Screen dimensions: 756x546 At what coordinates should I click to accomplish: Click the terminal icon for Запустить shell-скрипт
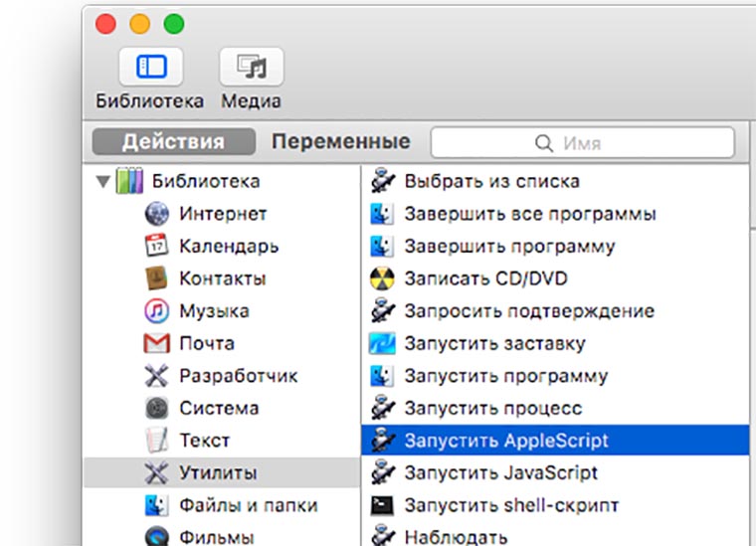click(382, 505)
